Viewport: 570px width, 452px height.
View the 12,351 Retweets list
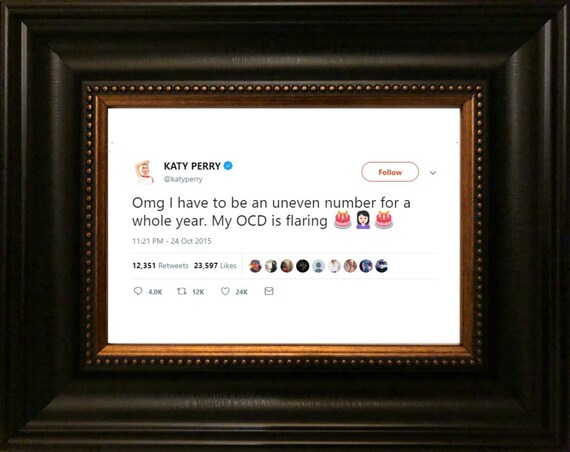click(x=160, y=265)
